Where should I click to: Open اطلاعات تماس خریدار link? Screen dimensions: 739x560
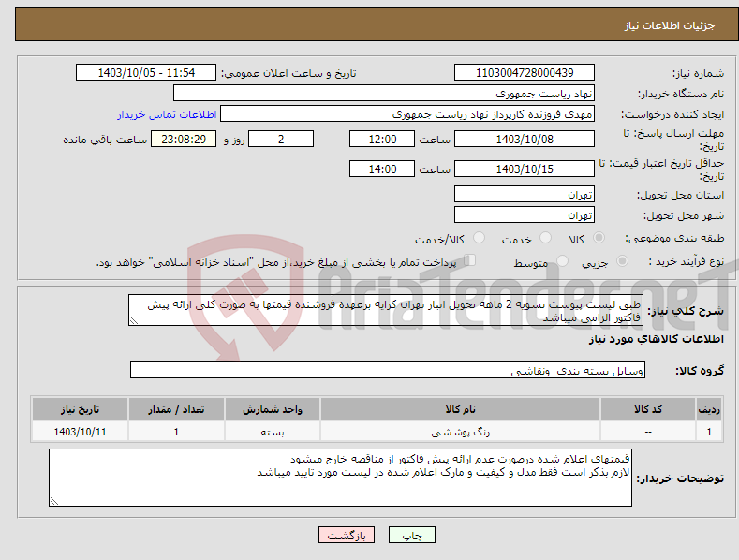167,114
